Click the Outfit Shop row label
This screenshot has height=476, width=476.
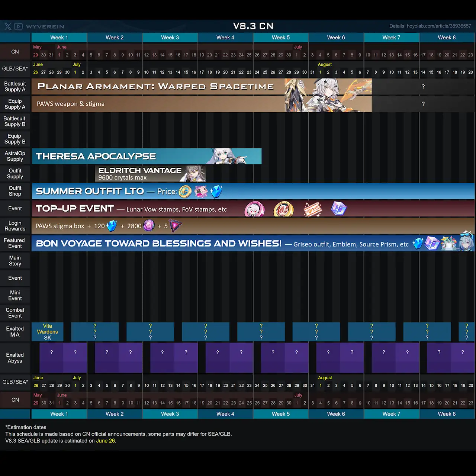15,191
